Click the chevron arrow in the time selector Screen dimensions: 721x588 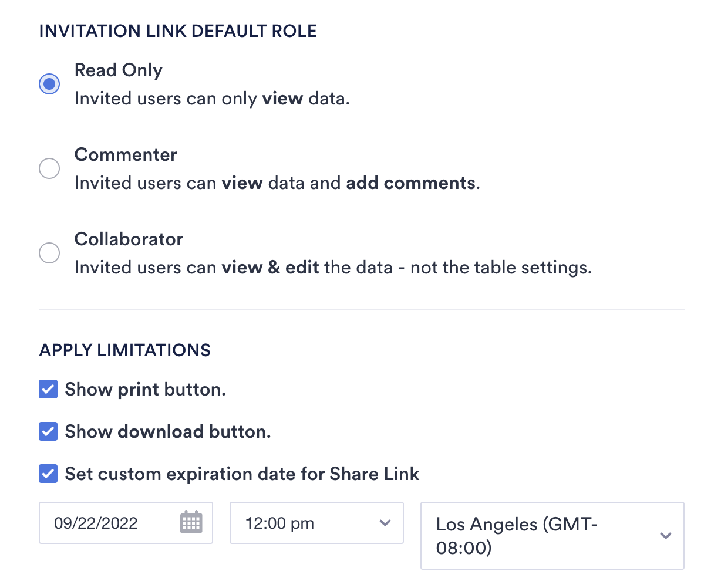pos(385,523)
